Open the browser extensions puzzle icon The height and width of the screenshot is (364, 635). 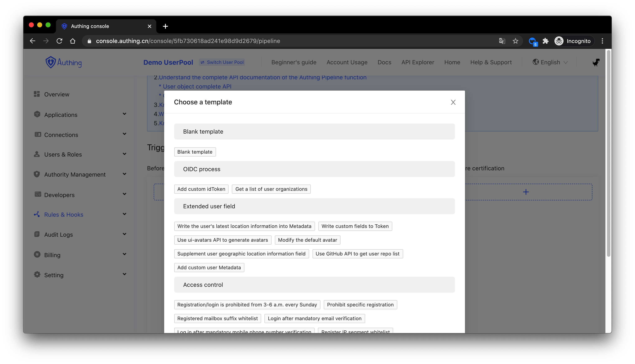pos(545,41)
